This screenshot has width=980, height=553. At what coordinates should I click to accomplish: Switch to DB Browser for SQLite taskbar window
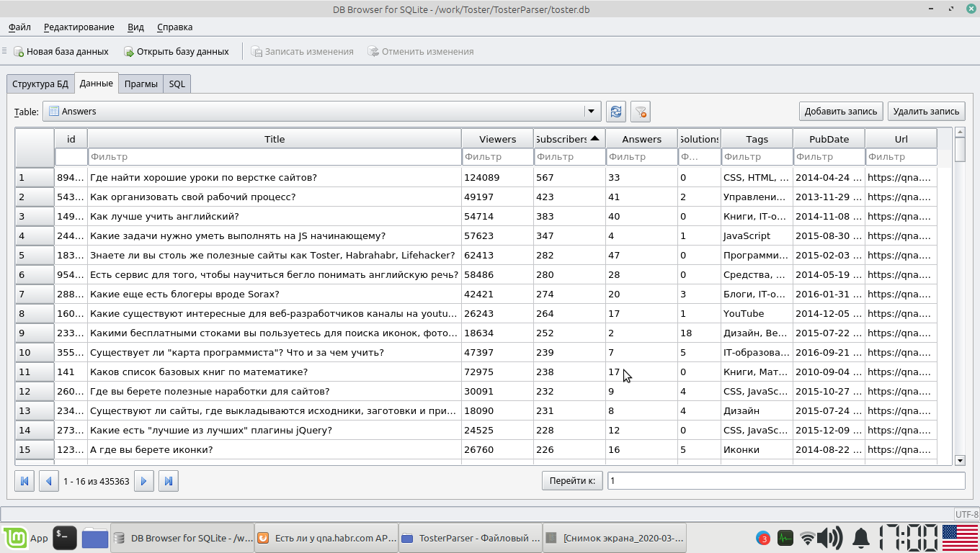click(182, 538)
